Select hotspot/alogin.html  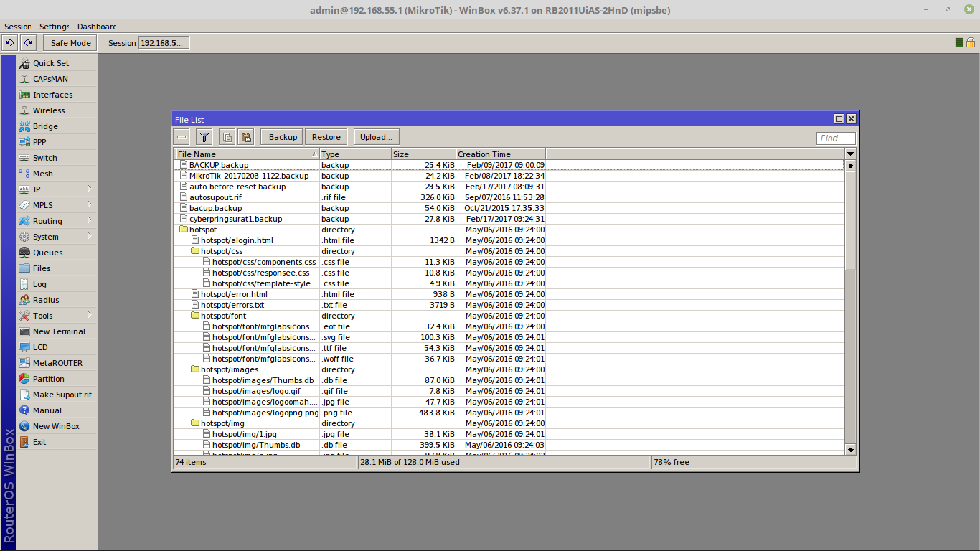pos(509,240)
